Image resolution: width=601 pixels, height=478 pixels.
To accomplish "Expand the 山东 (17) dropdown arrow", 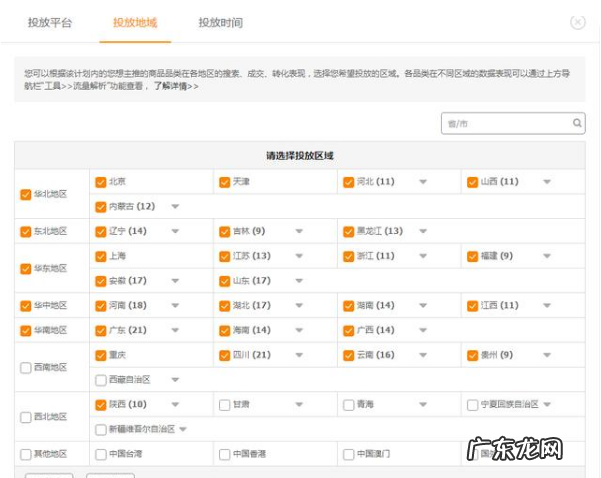I will tap(299, 281).
